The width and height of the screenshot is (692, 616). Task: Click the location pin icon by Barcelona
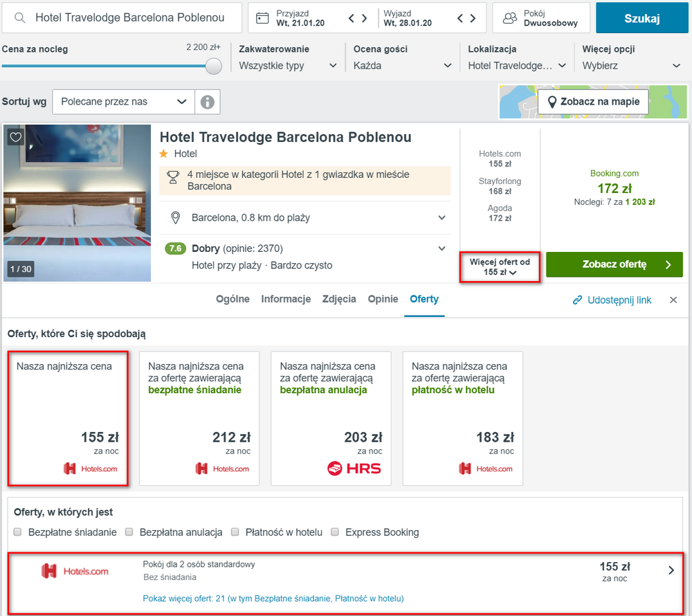click(x=176, y=217)
